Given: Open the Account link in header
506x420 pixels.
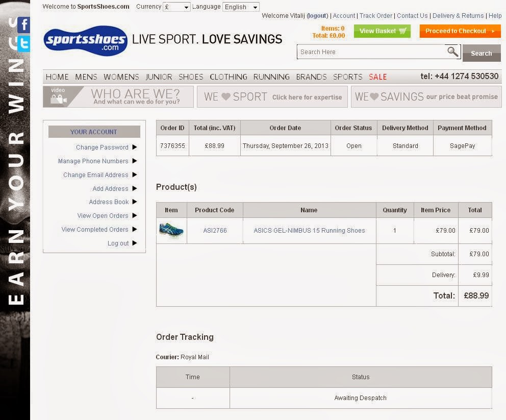Looking at the screenshot, I should point(344,15).
